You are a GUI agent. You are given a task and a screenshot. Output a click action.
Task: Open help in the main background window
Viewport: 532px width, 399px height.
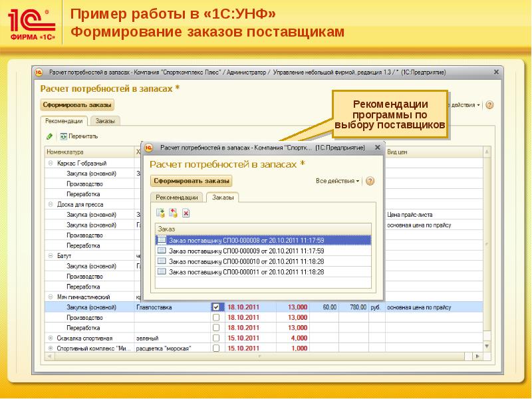(x=489, y=105)
